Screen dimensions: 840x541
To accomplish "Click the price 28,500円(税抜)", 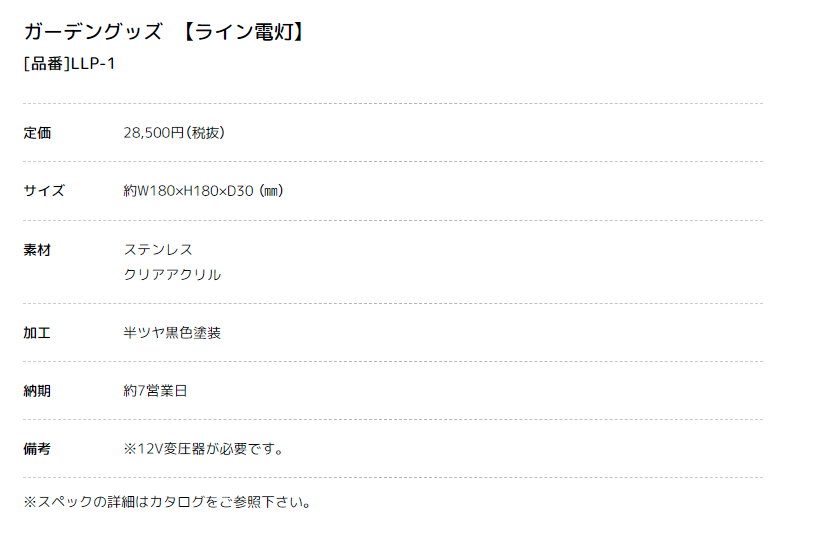I will tap(174, 133).
